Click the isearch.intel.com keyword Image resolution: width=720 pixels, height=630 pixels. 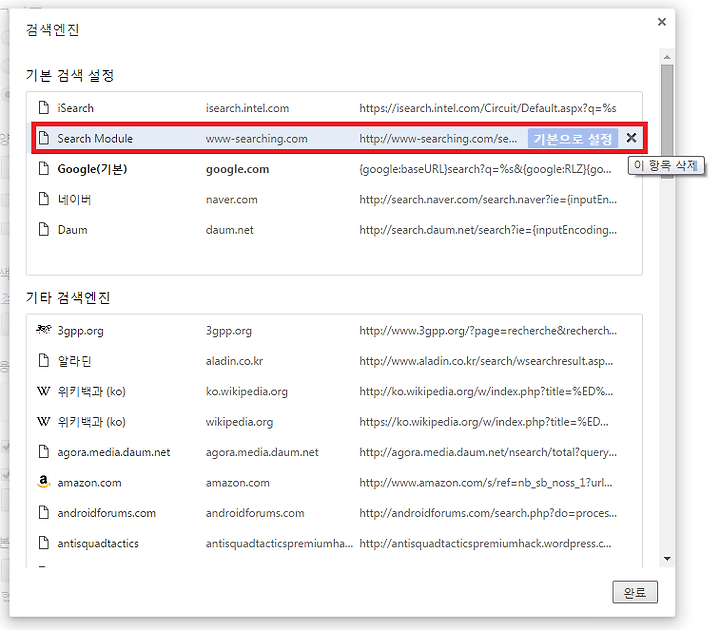click(x=248, y=108)
